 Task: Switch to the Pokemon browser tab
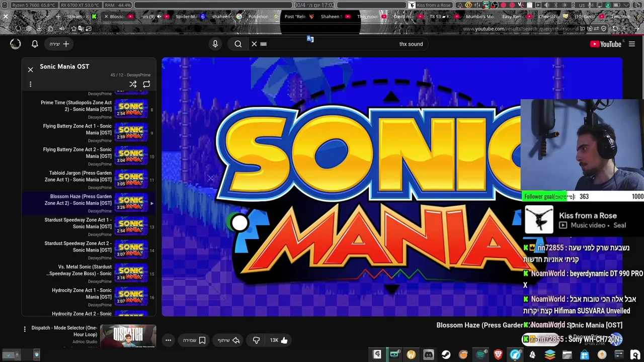[x=262, y=17]
